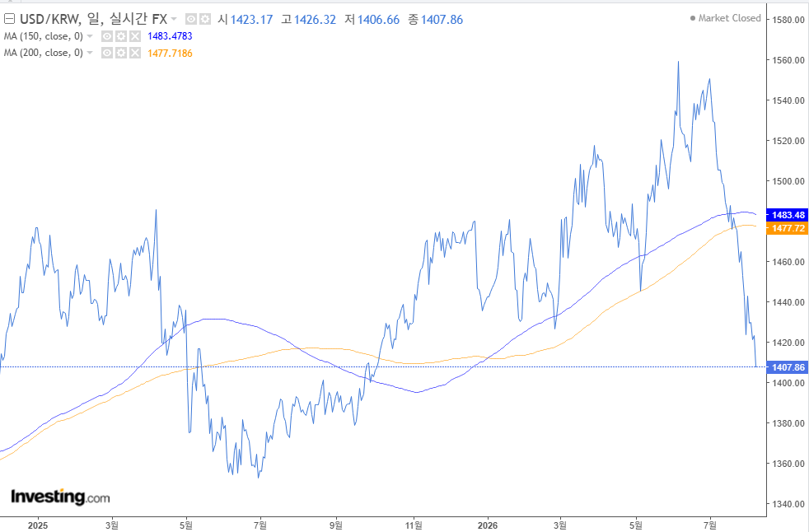809x532 pixels.
Task: Click the MA 200 value 1477.7186
Action: click(x=170, y=54)
